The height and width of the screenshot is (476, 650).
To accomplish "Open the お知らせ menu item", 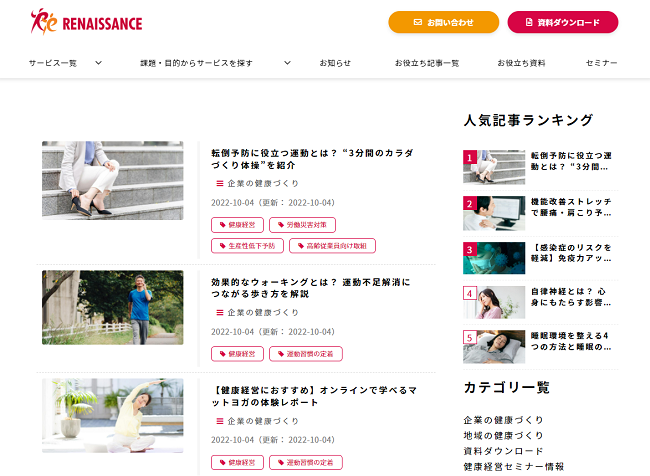I will pos(335,63).
